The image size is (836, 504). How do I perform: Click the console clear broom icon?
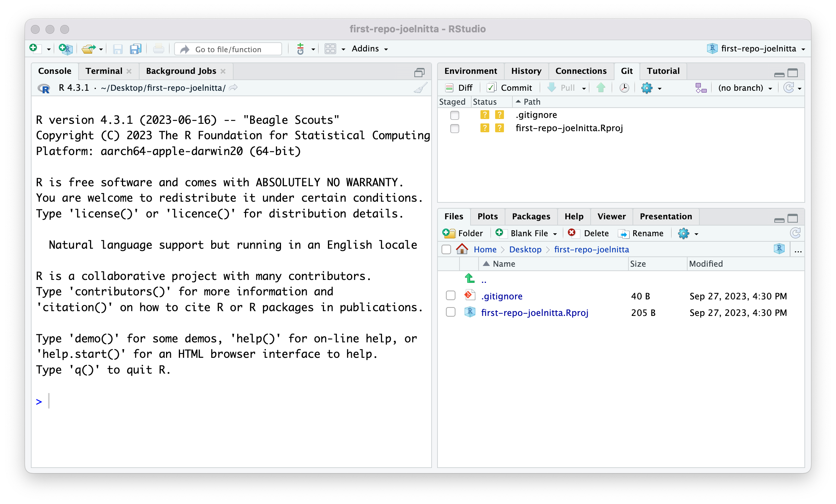[420, 88]
